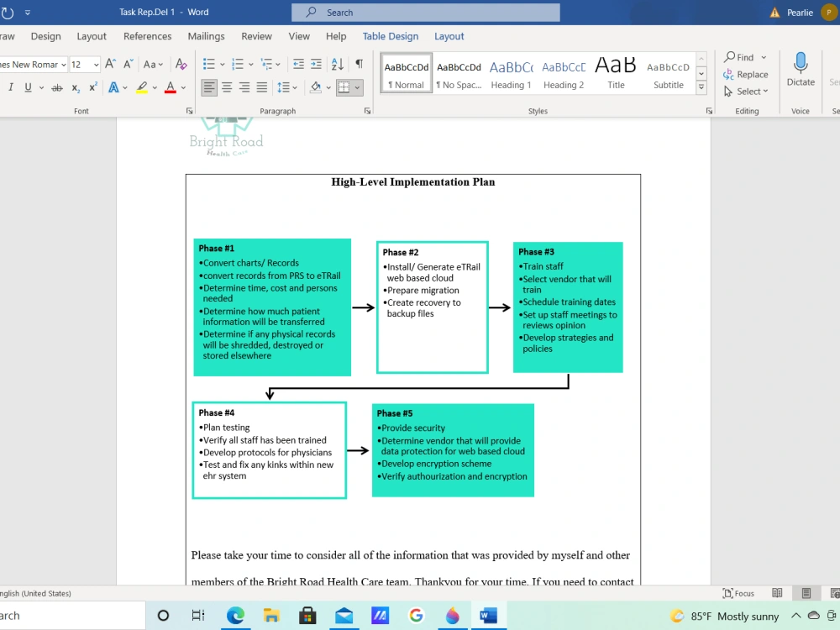Sort the selected text alphabetically
The width and height of the screenshot is (840, 630).
tap(338, 65)
